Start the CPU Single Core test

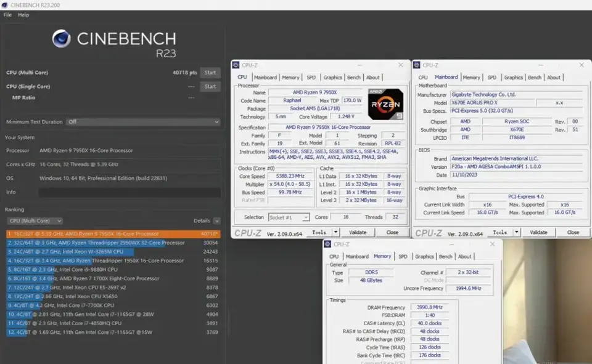point(210,86)
